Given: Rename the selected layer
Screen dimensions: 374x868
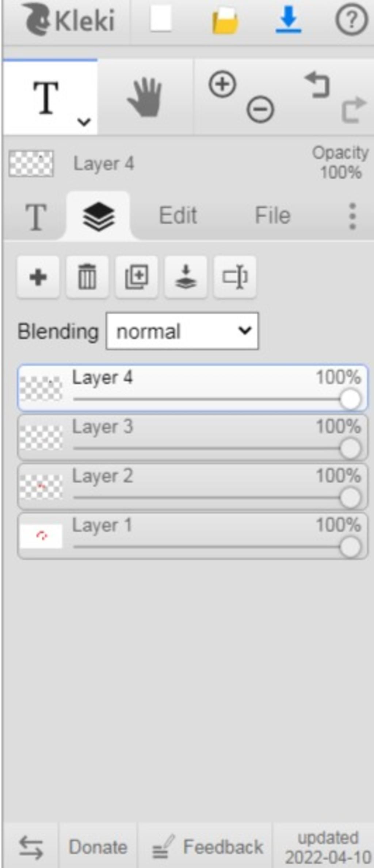Looking at the screenshot, I should pos(235,277).
